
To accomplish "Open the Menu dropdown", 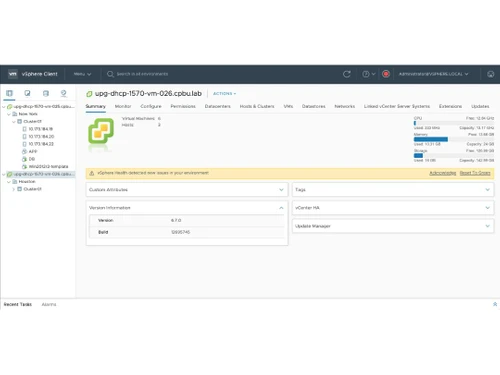I will (x=82, y=74).
